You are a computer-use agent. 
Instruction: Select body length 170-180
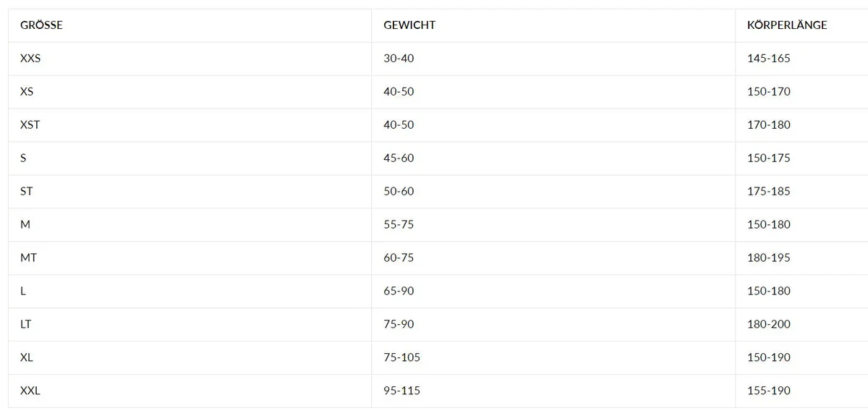(769, 125)
